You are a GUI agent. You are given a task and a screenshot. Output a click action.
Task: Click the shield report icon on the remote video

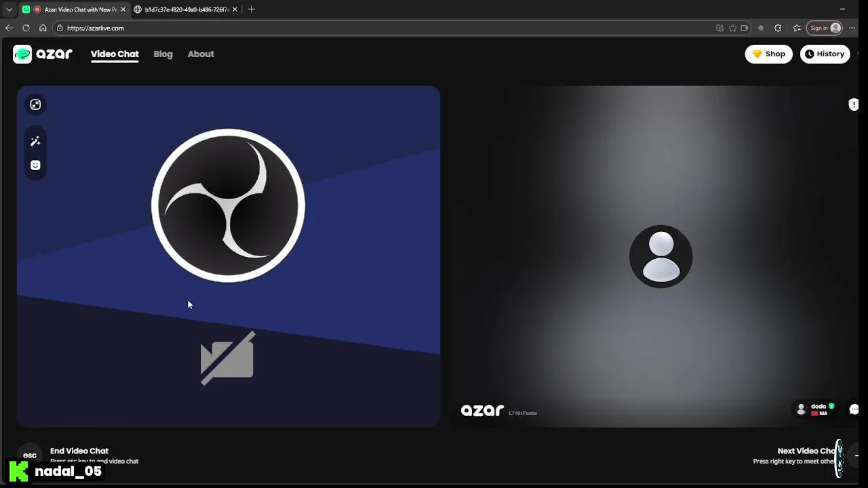(853, 104)
